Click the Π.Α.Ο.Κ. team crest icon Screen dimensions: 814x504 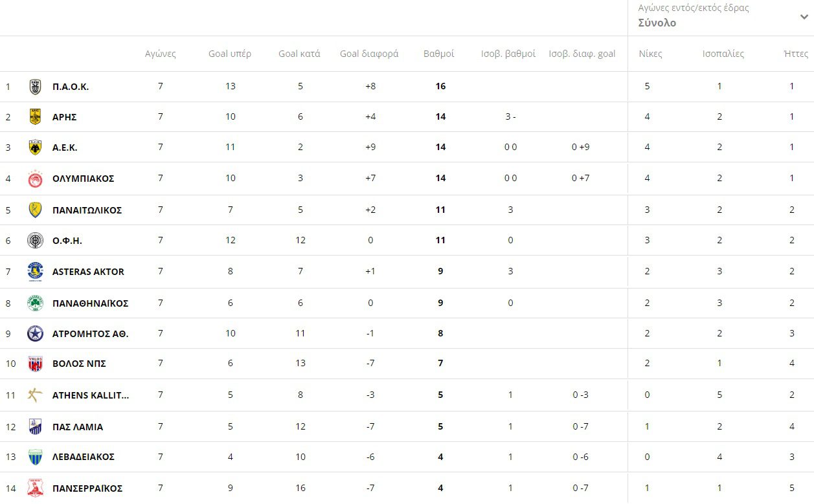pyautogui.click(x=36, y=87)
